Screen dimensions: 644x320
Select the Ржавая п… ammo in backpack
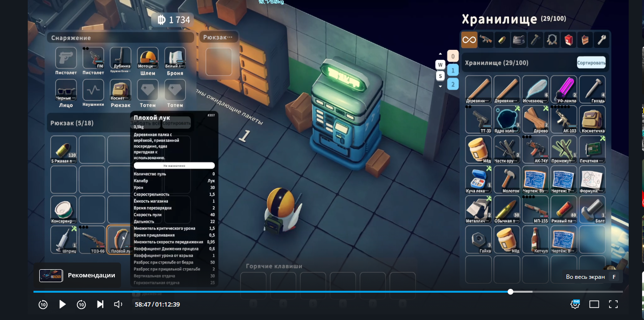coord(64,149)
